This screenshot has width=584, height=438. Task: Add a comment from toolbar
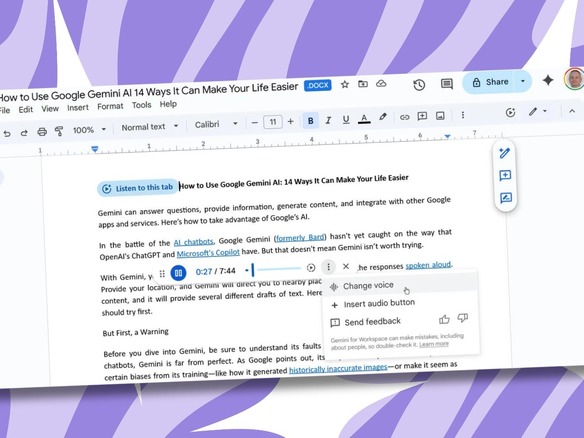pos(422,116)
